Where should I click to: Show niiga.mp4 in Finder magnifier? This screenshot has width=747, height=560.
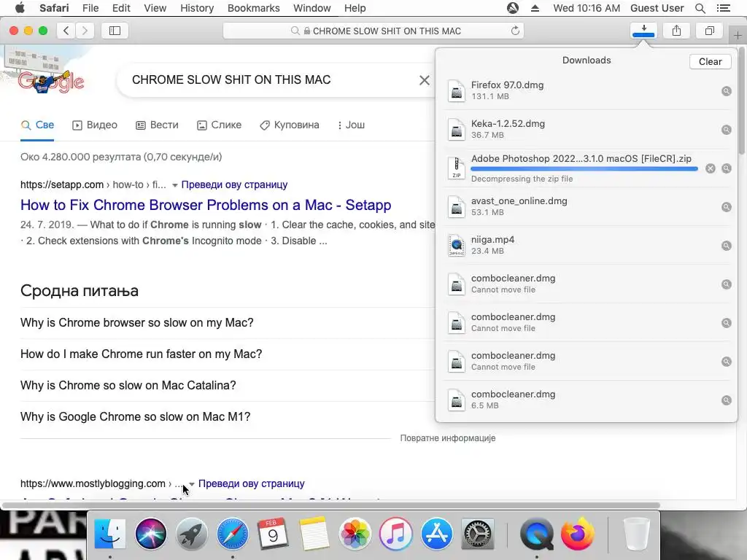pos(726,246)
